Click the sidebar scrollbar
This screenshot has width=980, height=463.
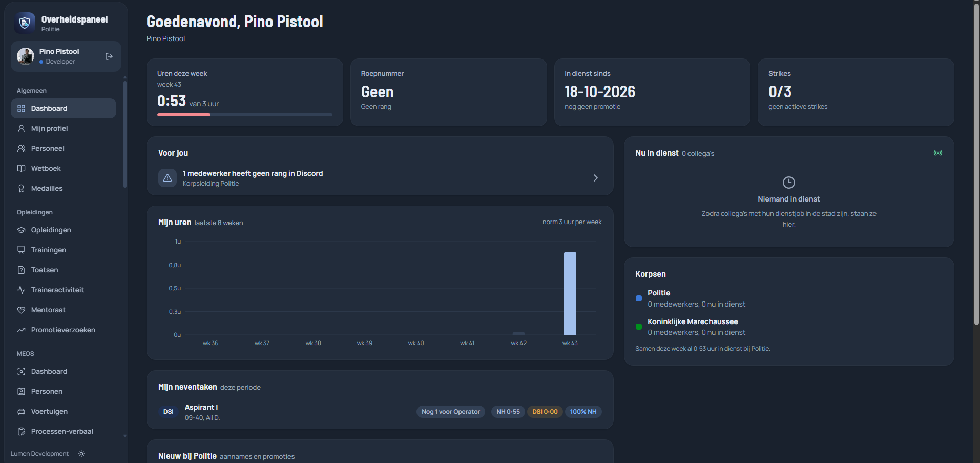pos(125,134)
